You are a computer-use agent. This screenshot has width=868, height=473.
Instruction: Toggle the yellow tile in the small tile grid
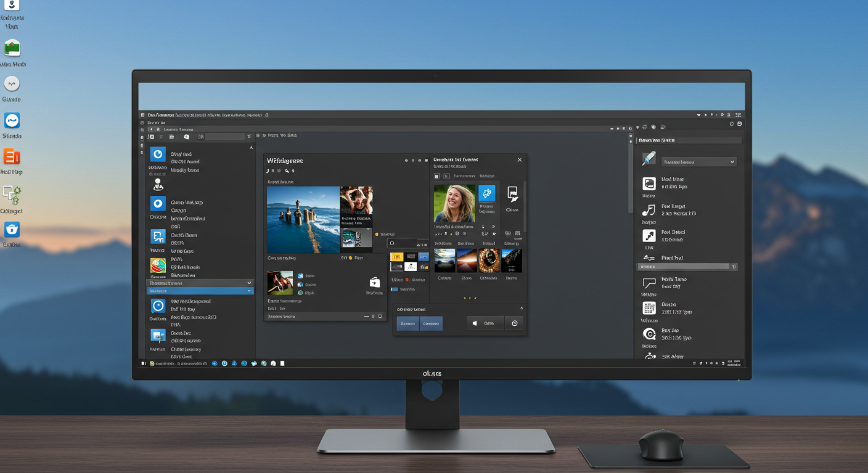396,257
